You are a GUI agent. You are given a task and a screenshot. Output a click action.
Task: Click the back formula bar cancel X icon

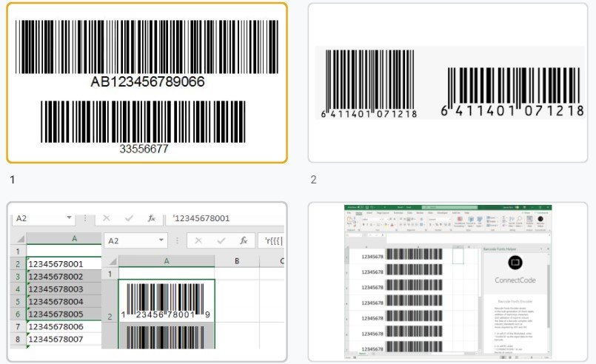pos(107,218)
